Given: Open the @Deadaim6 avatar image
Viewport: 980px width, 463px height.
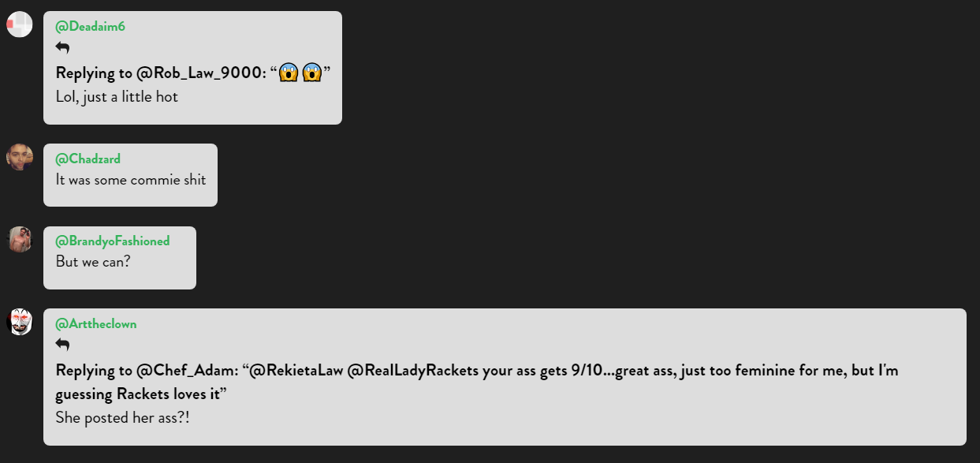Looking at the screenshot, I should pyautogui.click(x=20, y=24).
